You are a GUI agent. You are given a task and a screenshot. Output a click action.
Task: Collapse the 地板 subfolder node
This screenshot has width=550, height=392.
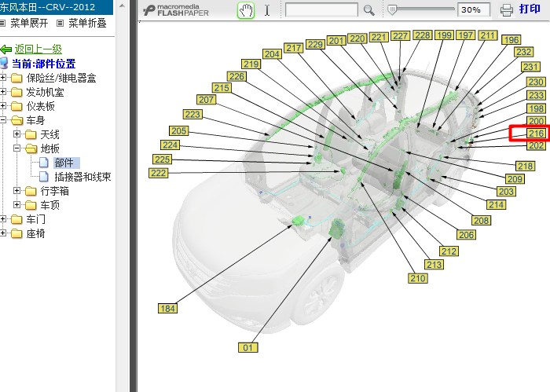point(16,148)
